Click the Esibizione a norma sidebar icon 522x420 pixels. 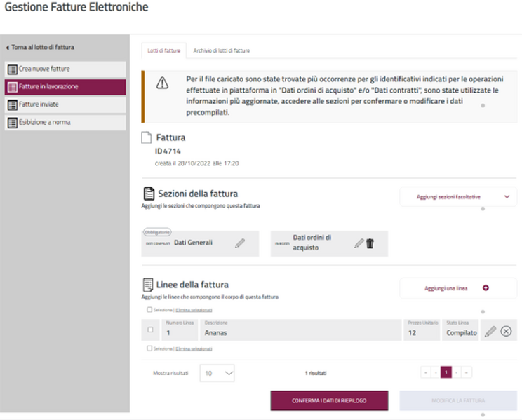click(x=12, y=122)
